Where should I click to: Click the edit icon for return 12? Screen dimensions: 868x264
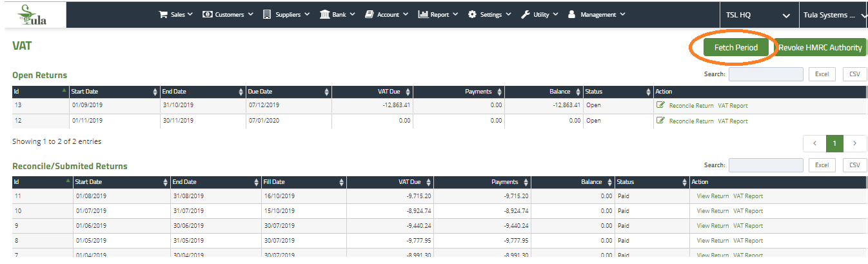660,121
